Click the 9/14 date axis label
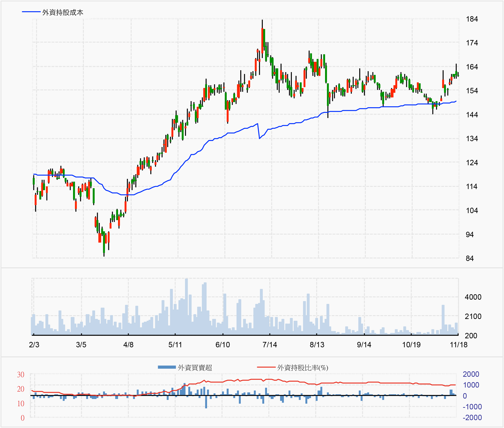This screenshot has height=428, width=504. (x=364, y=345)
